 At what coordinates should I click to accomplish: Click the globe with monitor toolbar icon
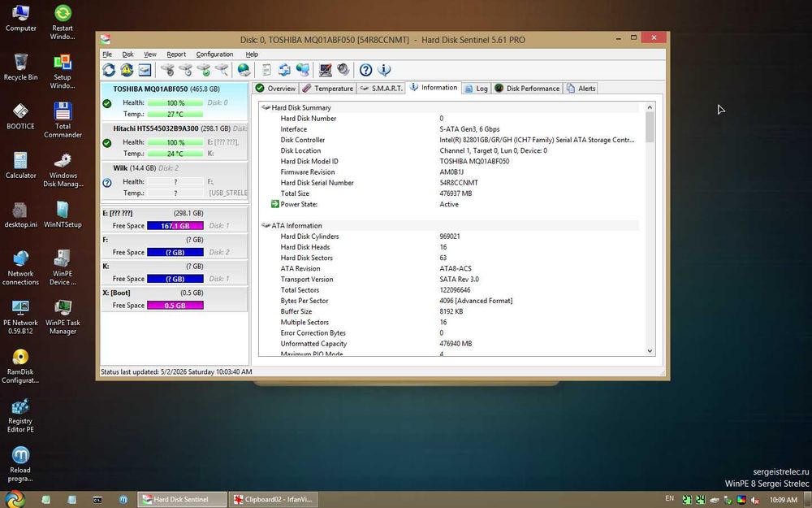302,70
